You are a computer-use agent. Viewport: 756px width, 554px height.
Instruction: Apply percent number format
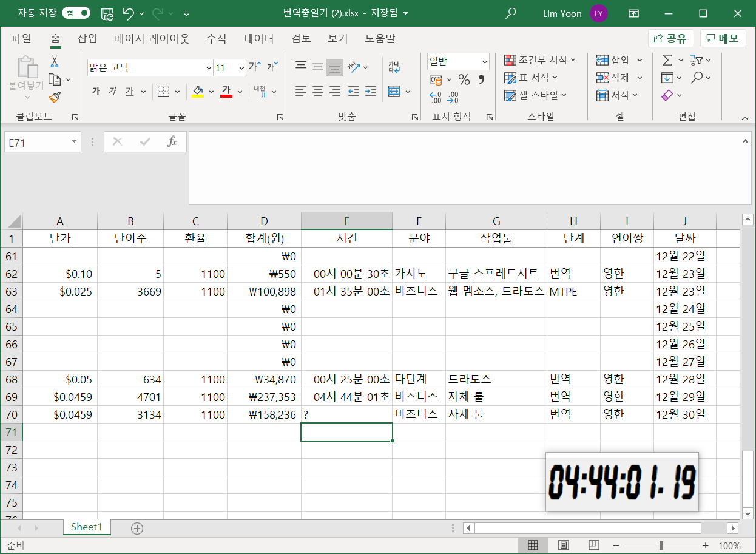464,79
